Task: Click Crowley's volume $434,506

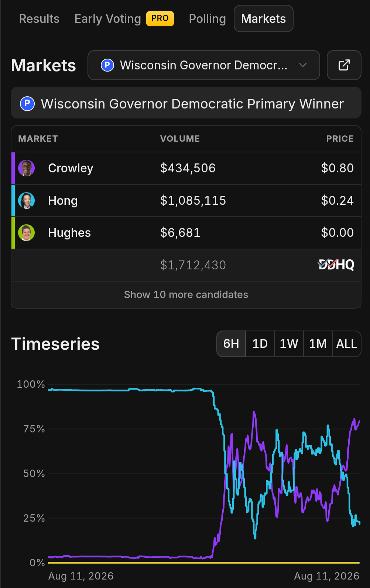Action: click(188, 168)
